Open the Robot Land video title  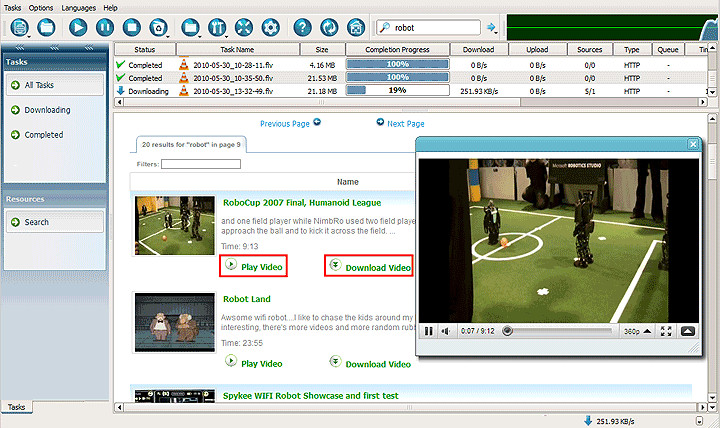coord(247,299)
